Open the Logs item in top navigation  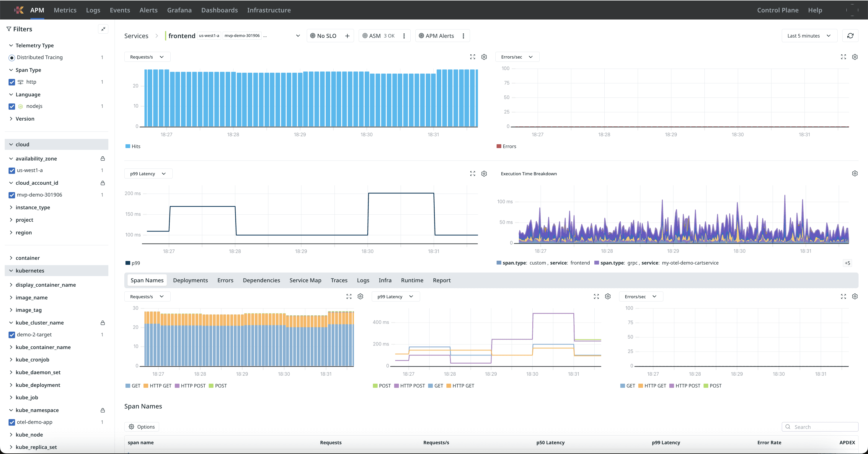pyautogui.click(x=93, y=10)
